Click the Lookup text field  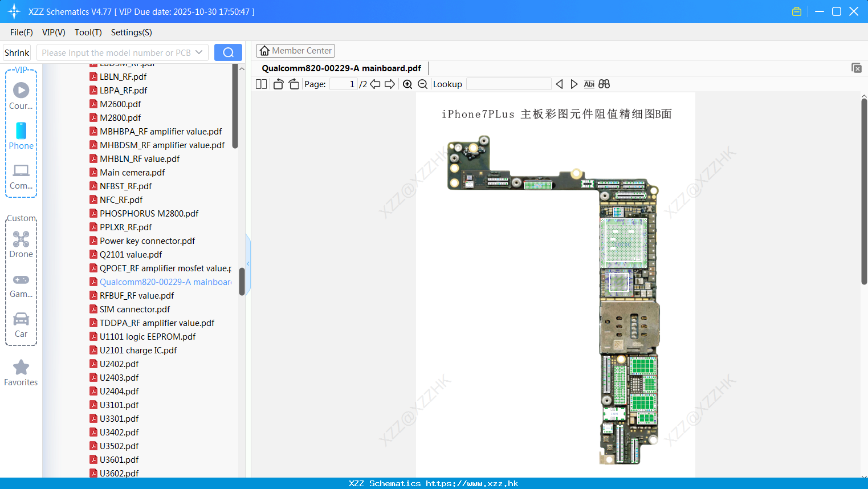pyautogui.click(x=508, y=84)
